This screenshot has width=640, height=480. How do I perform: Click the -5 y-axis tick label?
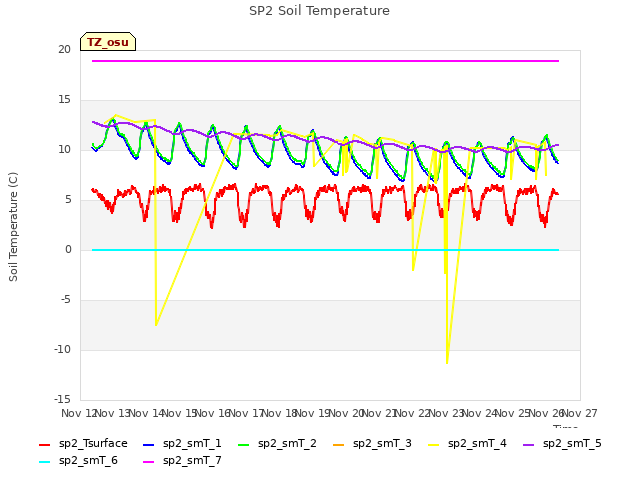[x=66, y=300]
